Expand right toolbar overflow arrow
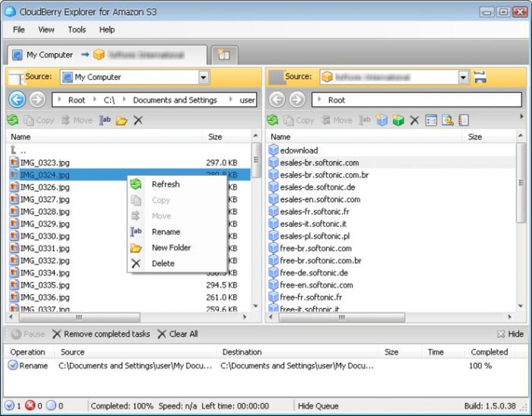This screenshot has width=532, height=416. coord(522,116)
